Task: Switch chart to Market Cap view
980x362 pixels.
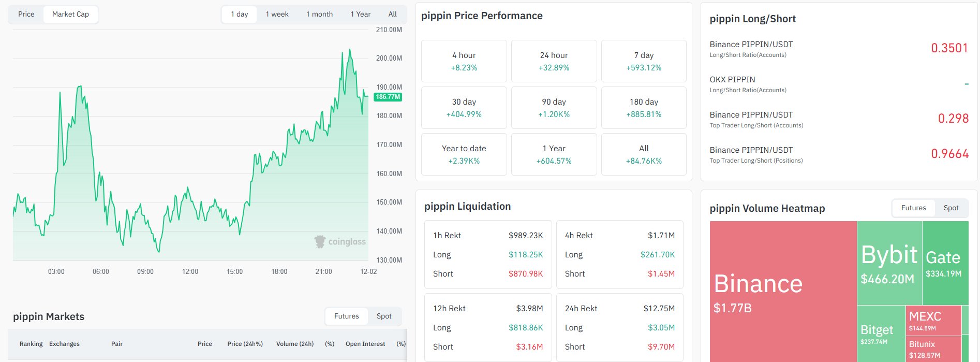Action: click(x=70, y=15)
